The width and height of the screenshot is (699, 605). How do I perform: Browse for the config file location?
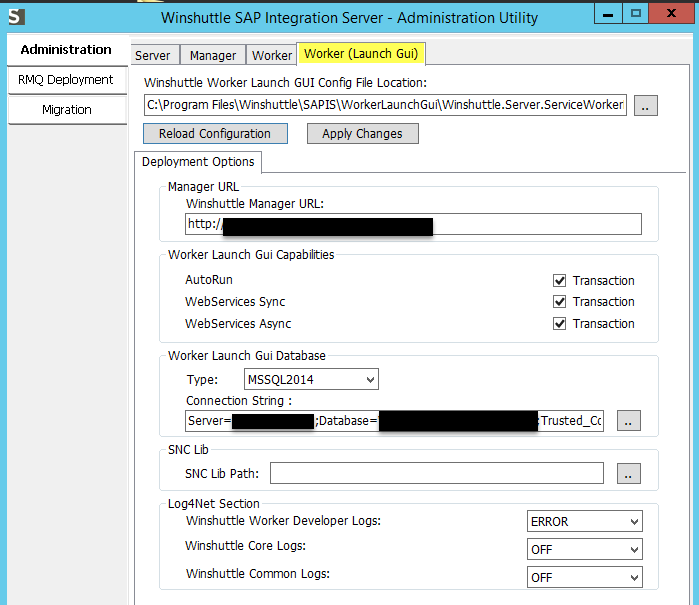(x=646, y=105)
